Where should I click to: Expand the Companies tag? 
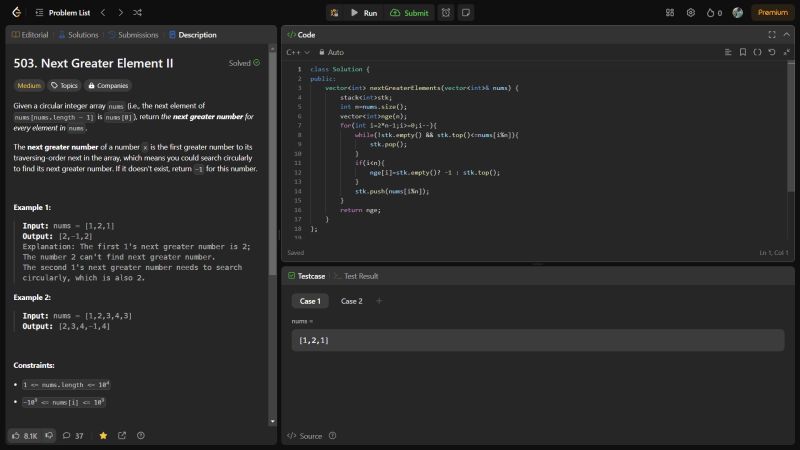(x=108, y=86)
